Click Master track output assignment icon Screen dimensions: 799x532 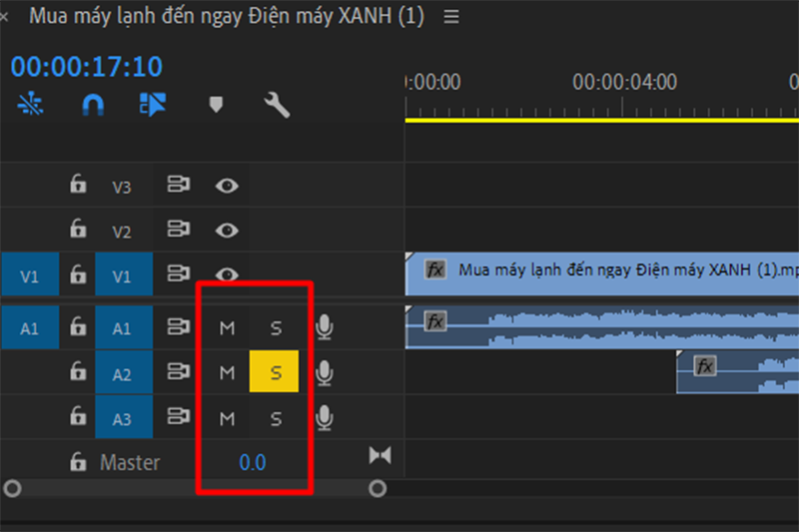(381, 455)
